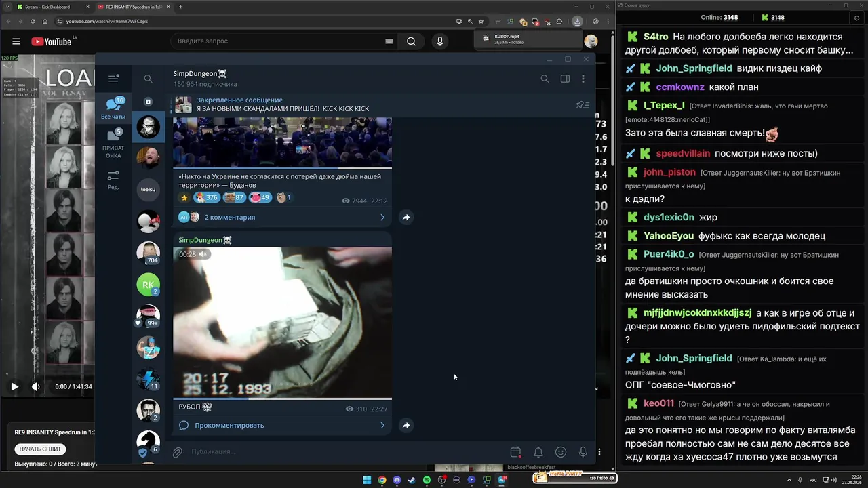Bookmark this page with star icon
The height and width of the screenshot is (488, 868).
coord(481,21)
